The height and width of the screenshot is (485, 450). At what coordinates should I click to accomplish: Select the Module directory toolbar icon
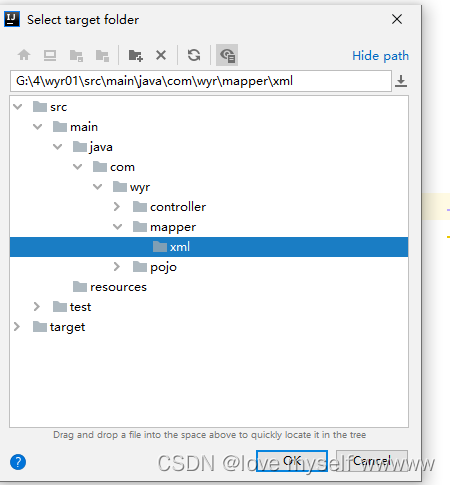[102, 55]
